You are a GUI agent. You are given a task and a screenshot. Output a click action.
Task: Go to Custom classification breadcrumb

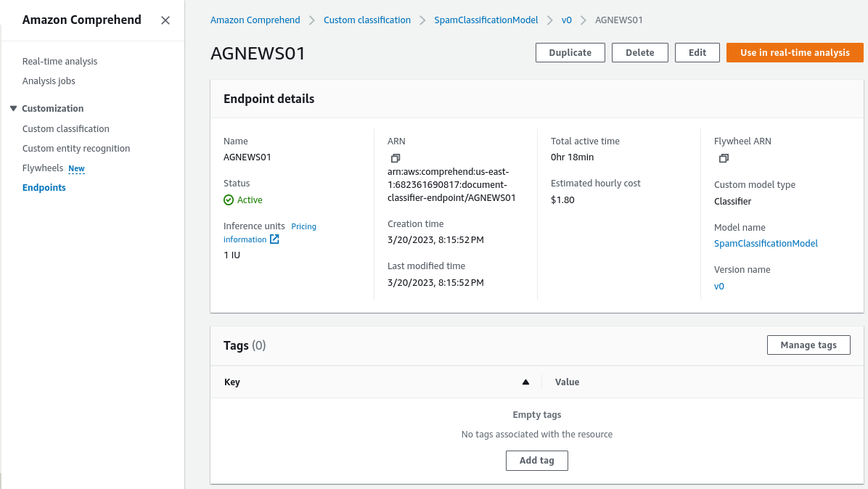pos(367,20)
